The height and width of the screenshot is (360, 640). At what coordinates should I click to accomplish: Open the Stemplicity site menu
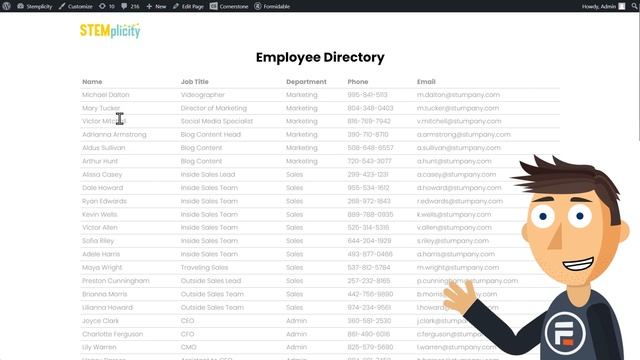point(35,6)
